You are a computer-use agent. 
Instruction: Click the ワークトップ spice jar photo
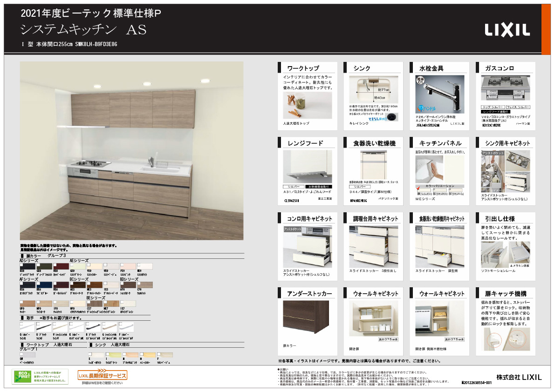(x=307, y=105)
